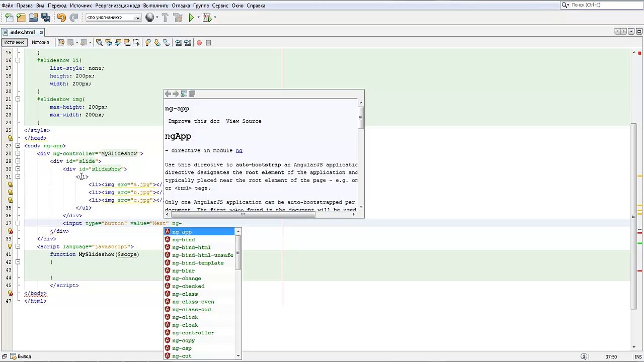Select the index.html editor tab

tap(23, 32)
